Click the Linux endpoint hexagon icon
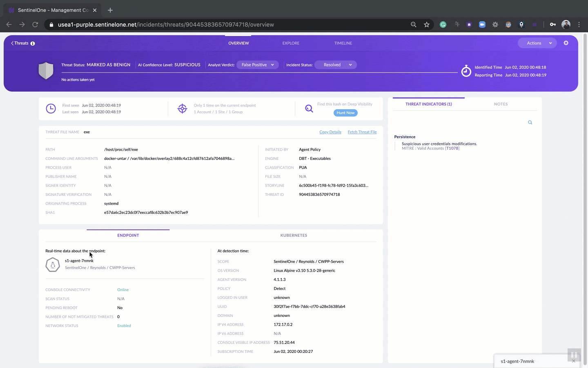This screenshot has height=368, width=588. 53,265
